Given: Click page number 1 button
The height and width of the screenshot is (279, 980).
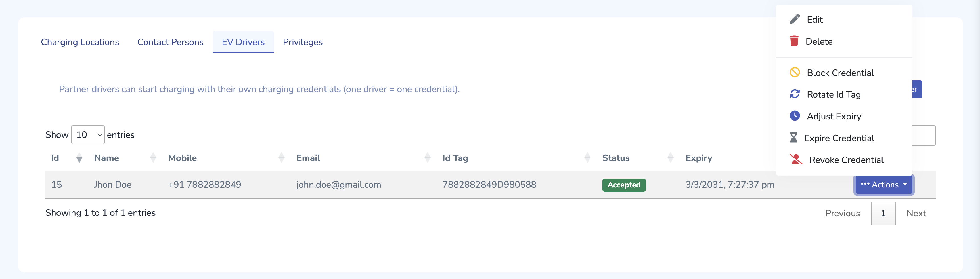Looking at the screenshot, I should coord(883,213).
